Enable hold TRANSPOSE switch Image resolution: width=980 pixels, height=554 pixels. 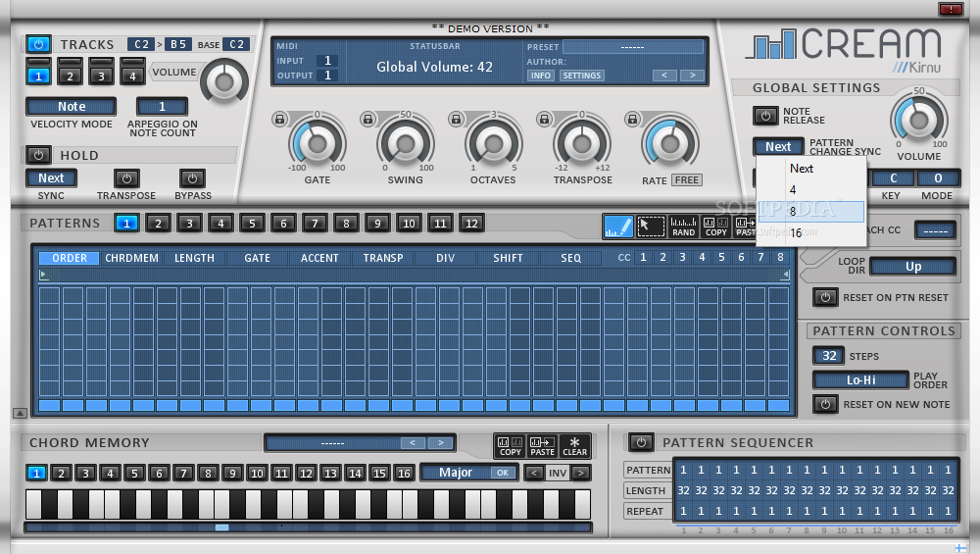tap(126, 178)
